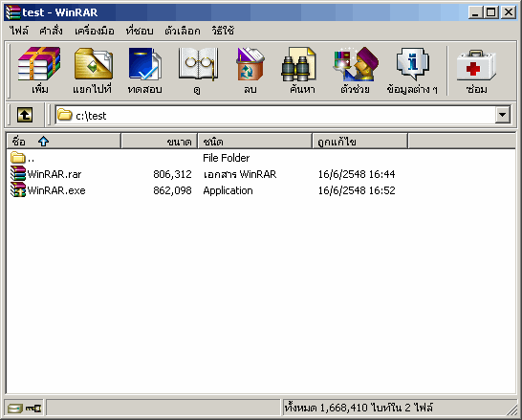Open the Commands (คำสั่ง) menu
The width and height of the screenshot is (522, 420).
pos(51,31)
